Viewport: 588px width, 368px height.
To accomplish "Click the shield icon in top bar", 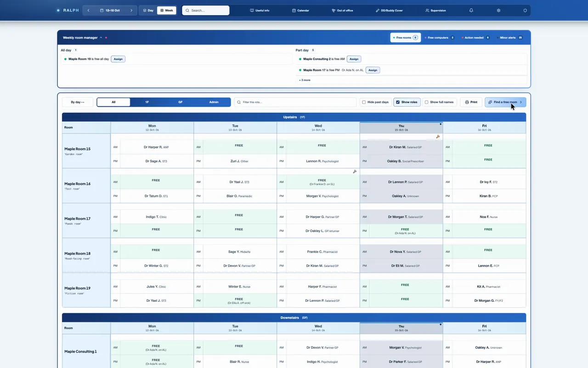I will (525, 10).
